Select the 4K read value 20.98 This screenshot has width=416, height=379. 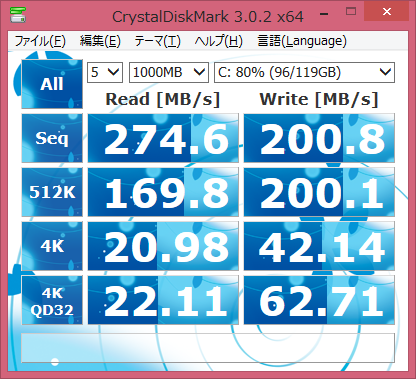click(x=163, y=246)
